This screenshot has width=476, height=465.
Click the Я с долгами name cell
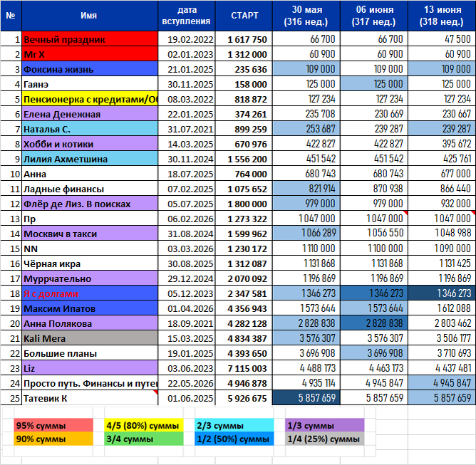coord(90,293)
